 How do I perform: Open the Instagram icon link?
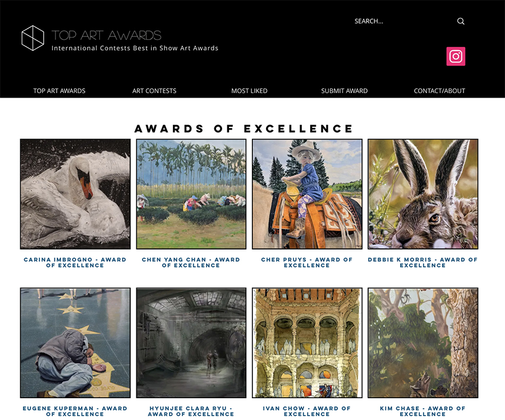[456, 56]
